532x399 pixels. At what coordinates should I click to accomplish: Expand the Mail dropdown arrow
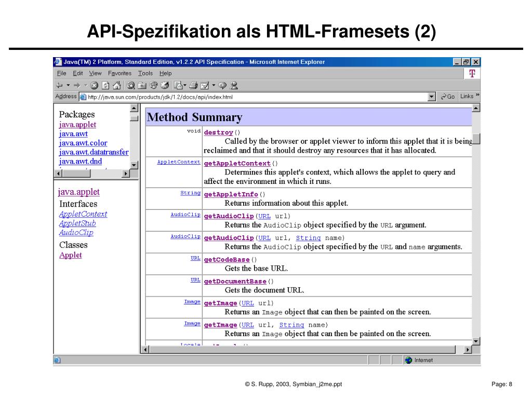tap(185, 85)
